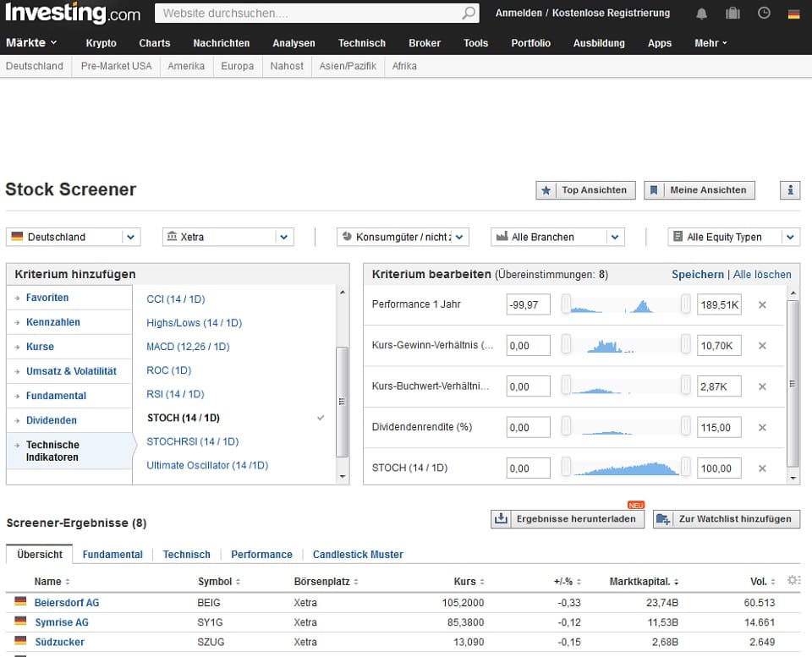The image size is (812, 657).
Task: Toggle STOCH (14 / 1D) indicator selection
Action: [x=183, y=418]
